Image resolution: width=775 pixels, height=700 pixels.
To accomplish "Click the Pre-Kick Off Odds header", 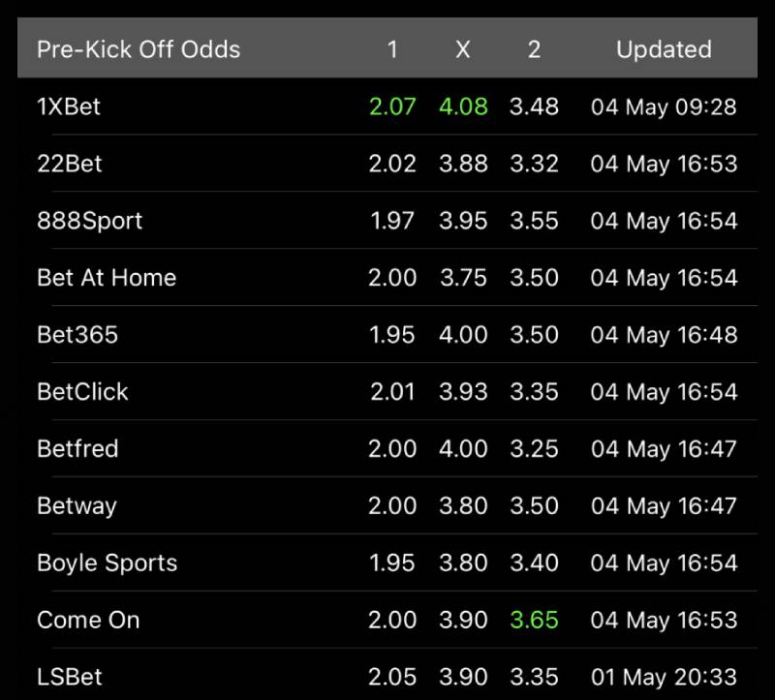I will point(139,49).
